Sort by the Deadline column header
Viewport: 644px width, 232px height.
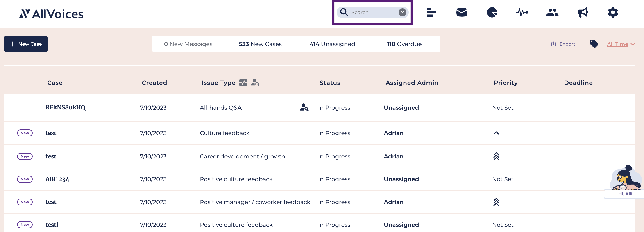pyautogui.click(x=578, y=83)
